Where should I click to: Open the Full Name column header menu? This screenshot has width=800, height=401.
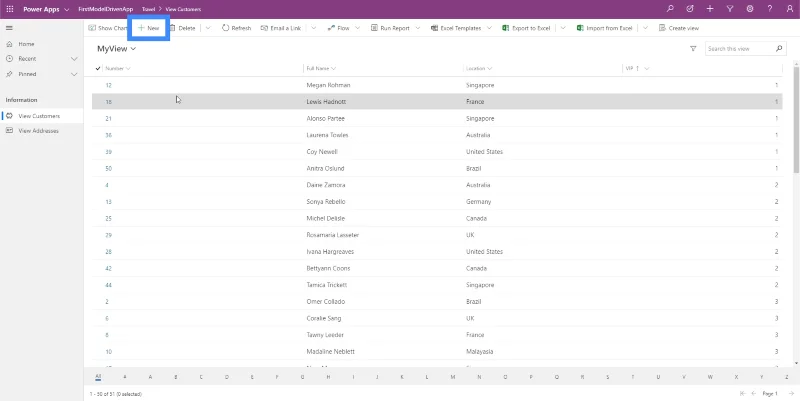(x=321, y=68)
